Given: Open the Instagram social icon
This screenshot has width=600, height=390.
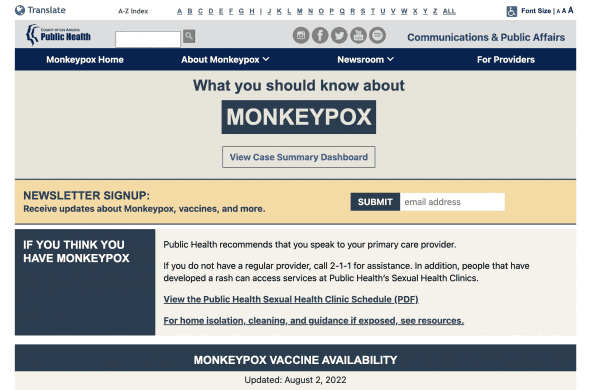Looking at the screenshot, I should [301, 35].
